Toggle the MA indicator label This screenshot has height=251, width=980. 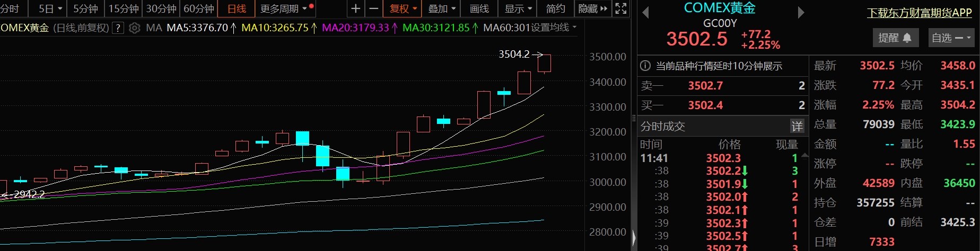pos(154,28)
